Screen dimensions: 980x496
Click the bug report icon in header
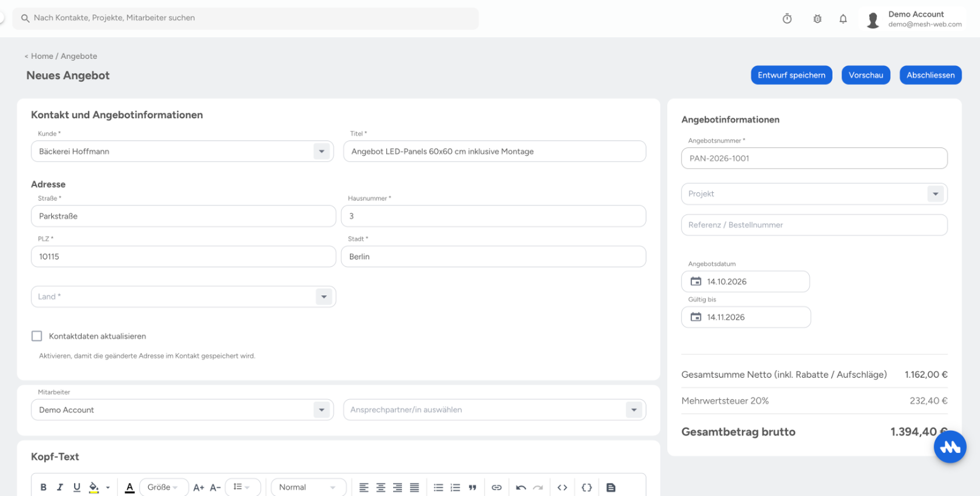coord(817,19)
